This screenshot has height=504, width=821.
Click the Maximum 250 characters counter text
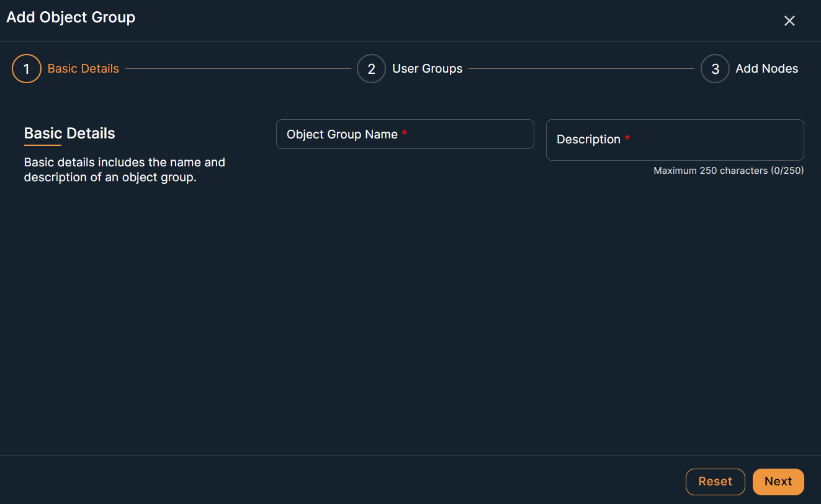tap(728, 171)
